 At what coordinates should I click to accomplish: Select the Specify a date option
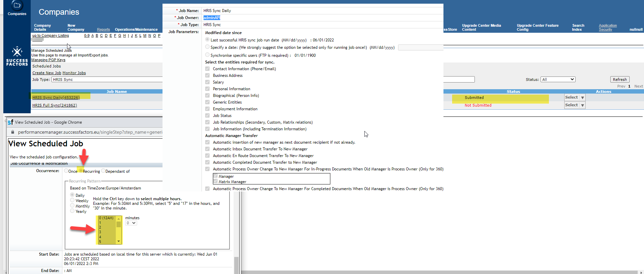(207, 47)
